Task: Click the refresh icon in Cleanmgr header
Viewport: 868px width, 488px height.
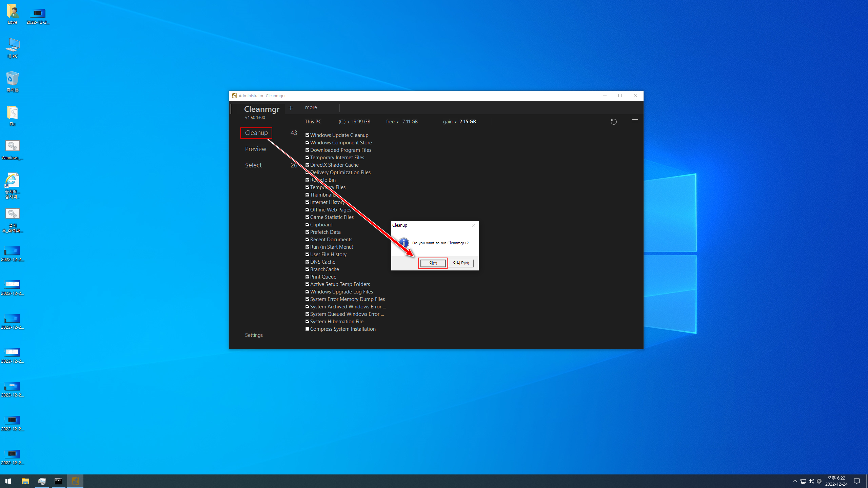Action: (613, 122)
